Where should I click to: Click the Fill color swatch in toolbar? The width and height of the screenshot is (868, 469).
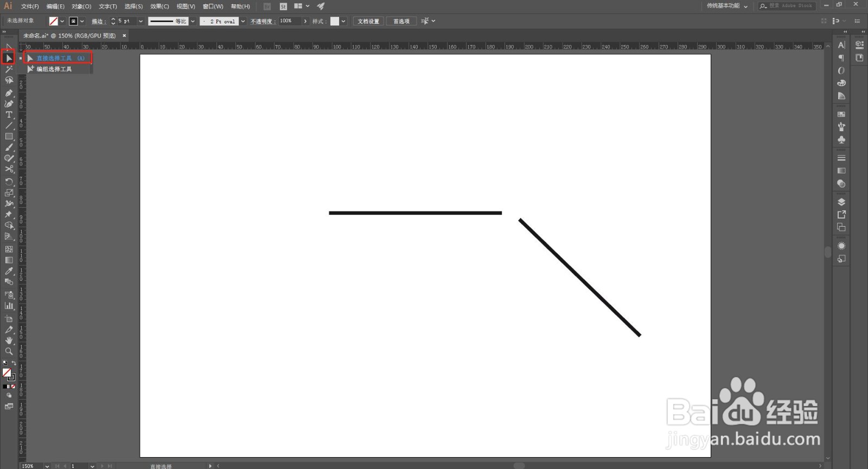pos(7,372)
